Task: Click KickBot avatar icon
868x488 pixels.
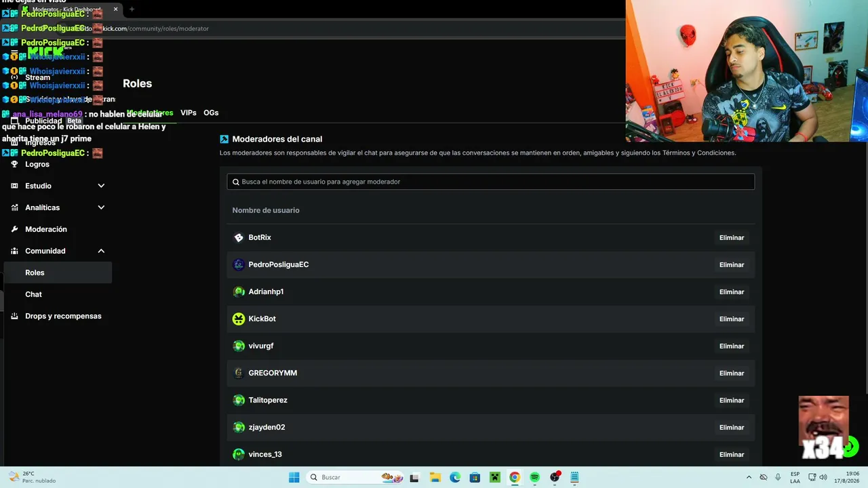Action: pyautogui.click(x=239, y=319)
